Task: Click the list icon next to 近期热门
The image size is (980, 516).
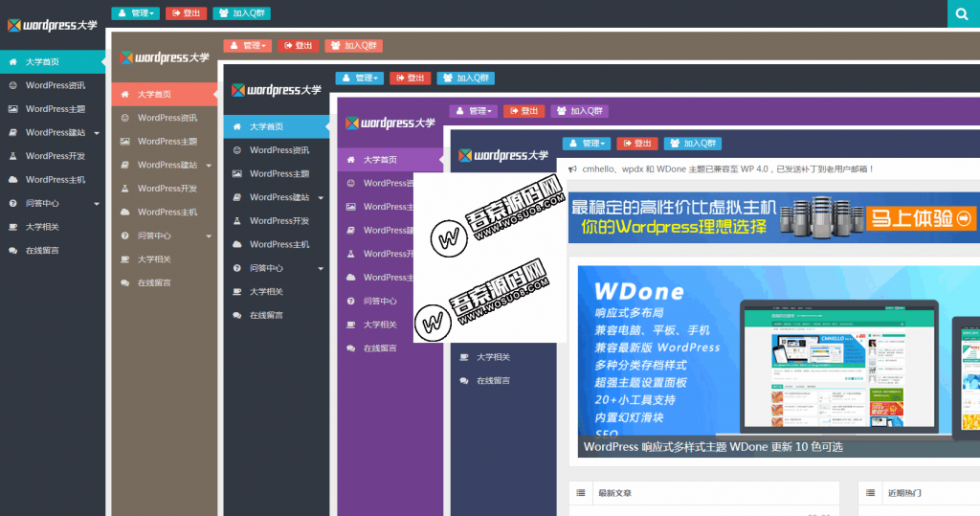Action: [x=871, y=493]
